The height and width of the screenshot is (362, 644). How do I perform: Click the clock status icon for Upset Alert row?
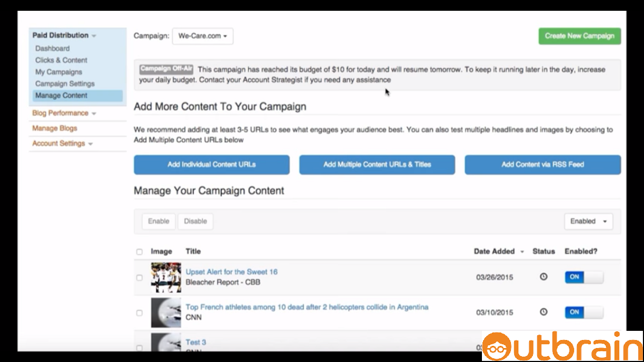pos(544,277)
